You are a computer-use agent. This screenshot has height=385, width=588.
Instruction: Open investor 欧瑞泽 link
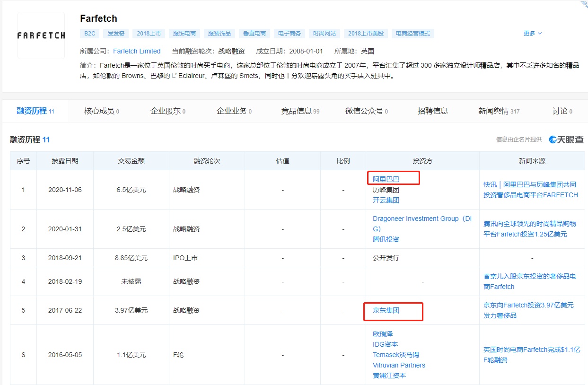383,334
